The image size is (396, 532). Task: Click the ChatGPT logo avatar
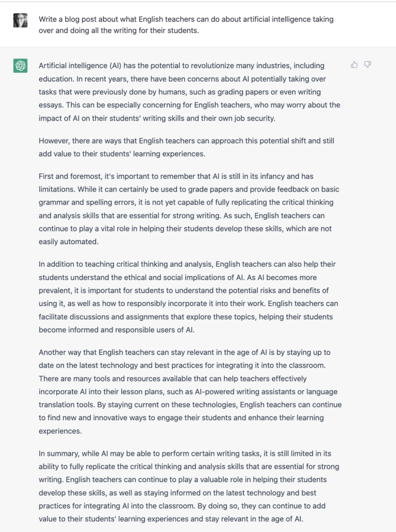coord(21,66)
